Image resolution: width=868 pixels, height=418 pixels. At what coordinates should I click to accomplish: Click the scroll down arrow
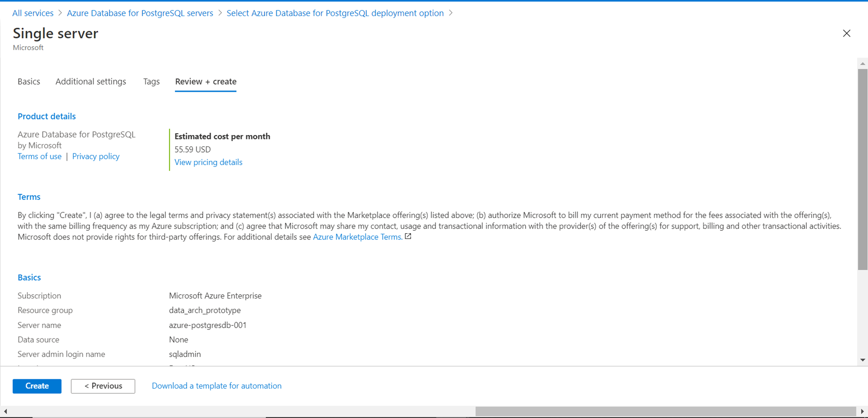click(862, 360)
